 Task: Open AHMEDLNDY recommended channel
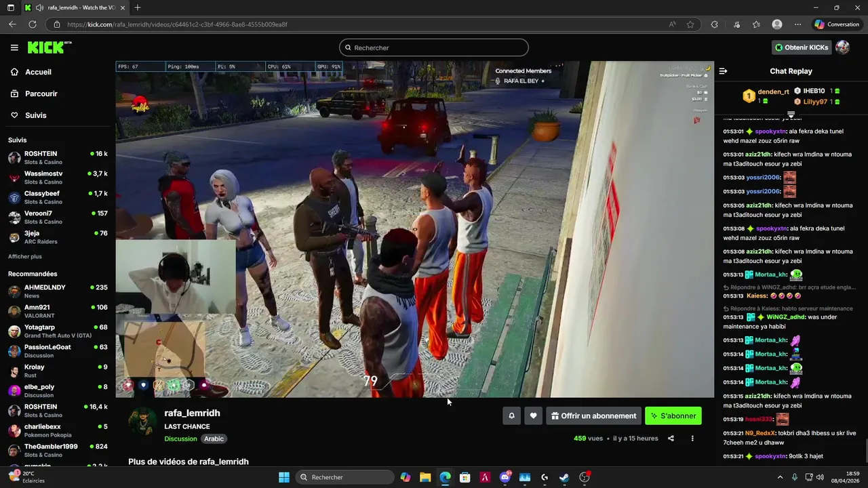click(x=58, y=291)
